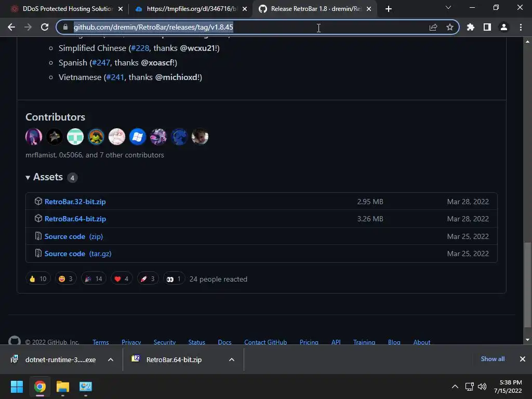Switch to DDoS Protected Hosting tab

click(x=67, y=9)
